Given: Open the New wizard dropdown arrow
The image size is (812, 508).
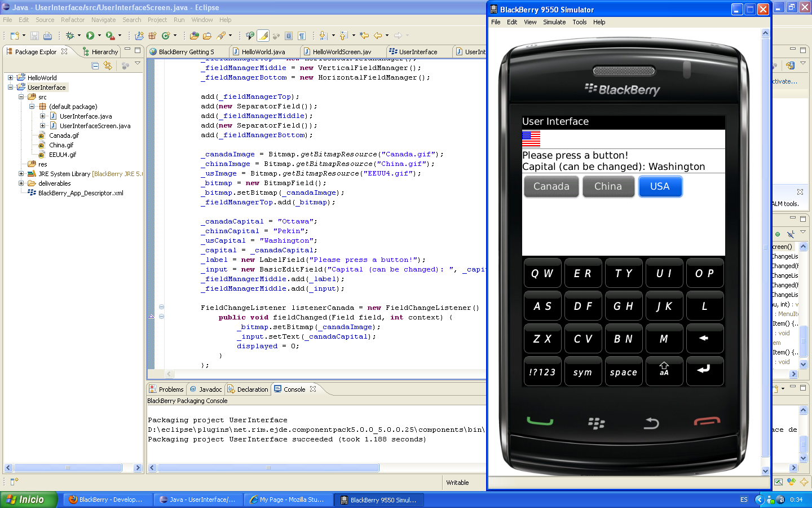Looking at the screenshot, I should 24,36.
